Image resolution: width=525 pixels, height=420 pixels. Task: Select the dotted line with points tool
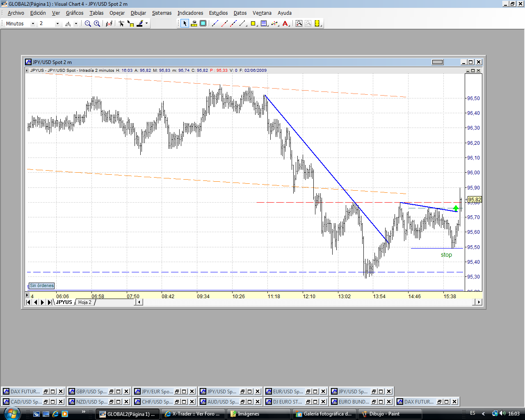(x=274, y=23)
